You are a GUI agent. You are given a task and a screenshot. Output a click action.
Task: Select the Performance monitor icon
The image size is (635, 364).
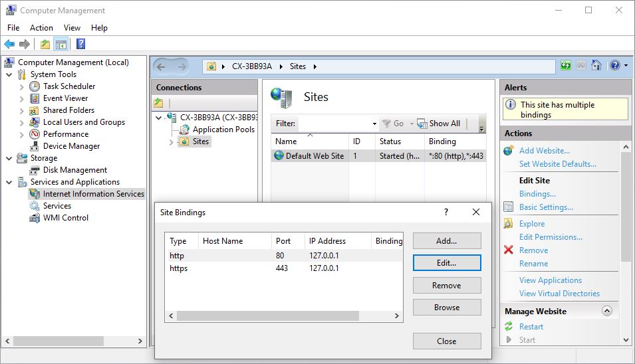pos(35,134)
